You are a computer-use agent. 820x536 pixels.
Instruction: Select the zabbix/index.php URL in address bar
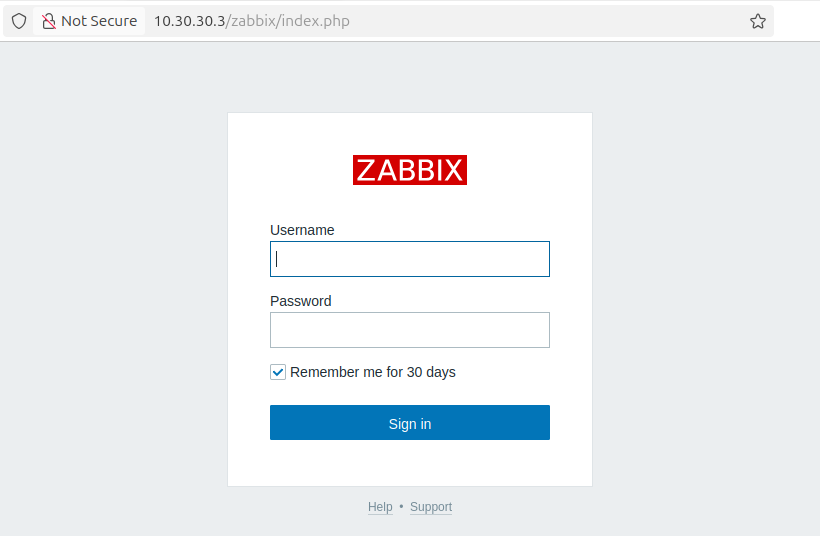coord(290,21)
